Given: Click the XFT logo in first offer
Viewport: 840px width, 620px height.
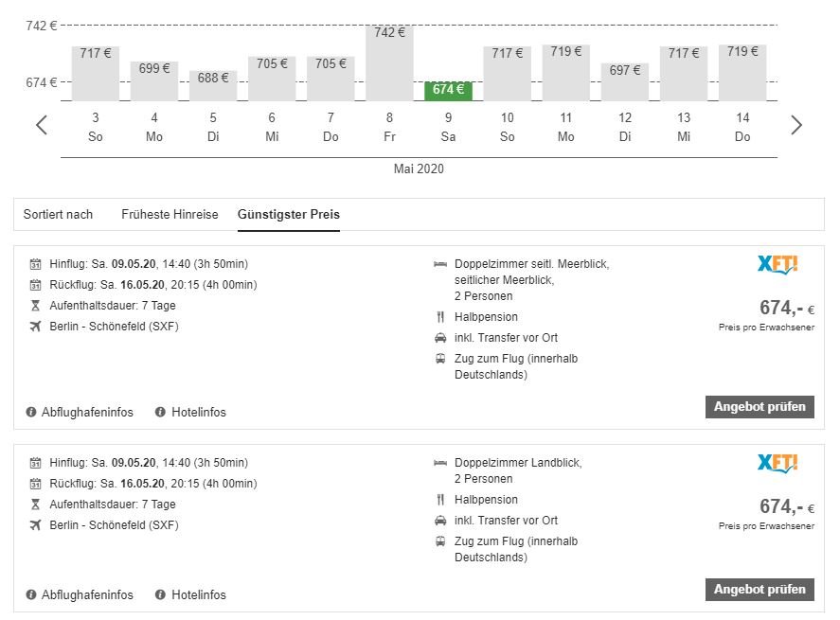Looking at the screenshot, I should pyautogui.click(x=777, y=265).
